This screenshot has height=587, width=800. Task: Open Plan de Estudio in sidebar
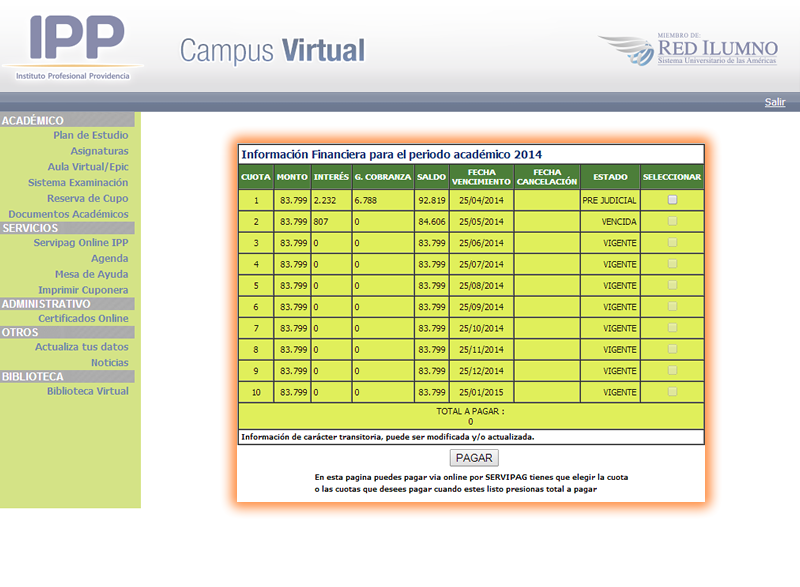(90, 135)
